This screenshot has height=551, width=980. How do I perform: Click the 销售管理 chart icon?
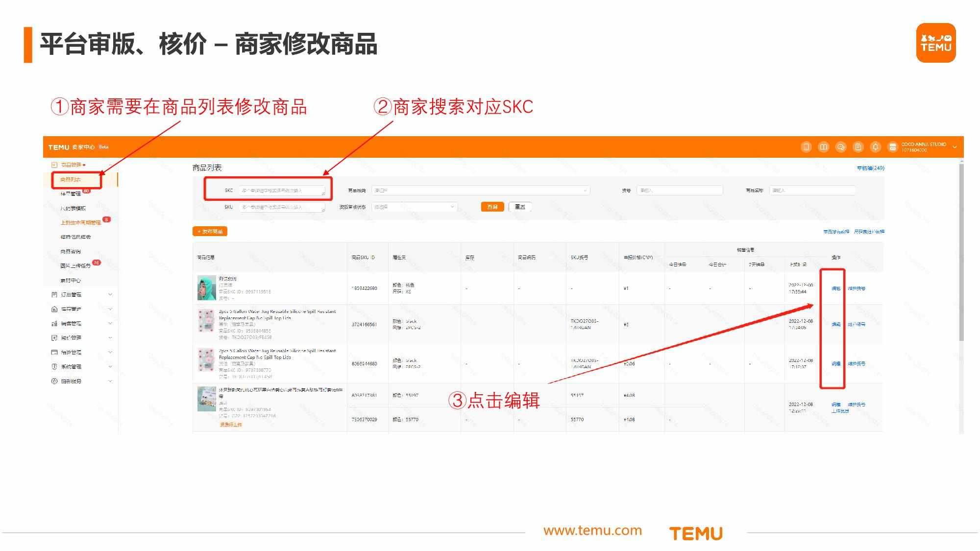click(x=54, y=323)
